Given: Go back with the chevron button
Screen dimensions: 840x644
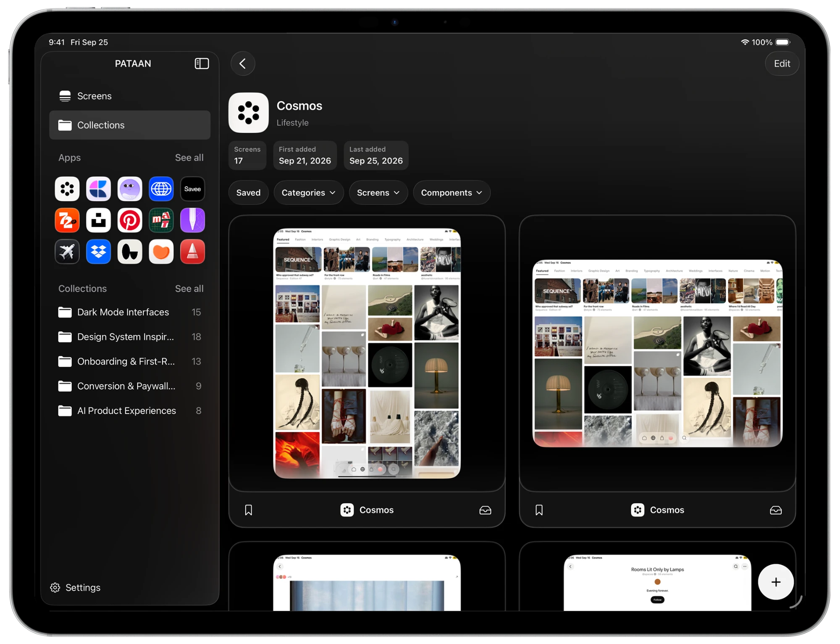Looking at the screenshot, I should pyautogui.click(x=243, y=63).
